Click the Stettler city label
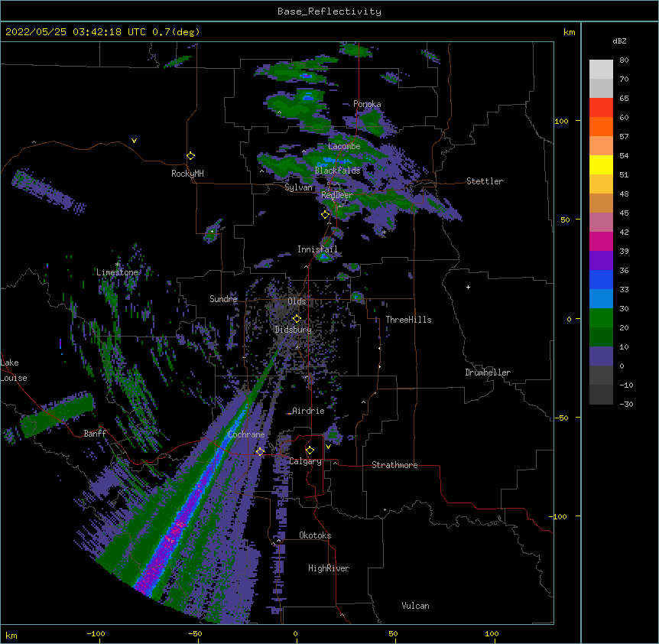Image resolution: width=659 pixels, height=644 pixels. [485, 181]
